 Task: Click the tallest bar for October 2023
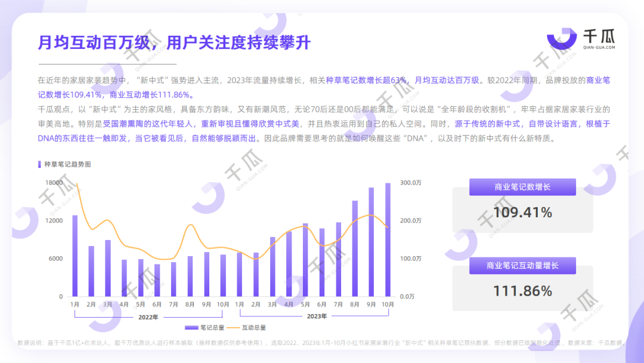(x=388, y=240)
